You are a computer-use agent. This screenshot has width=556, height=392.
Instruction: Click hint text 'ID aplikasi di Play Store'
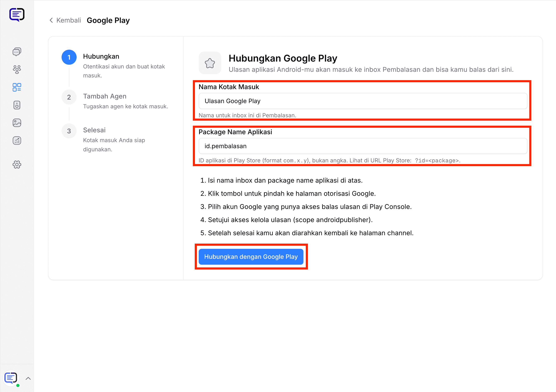pyautogui.click(x=329, y=161)
